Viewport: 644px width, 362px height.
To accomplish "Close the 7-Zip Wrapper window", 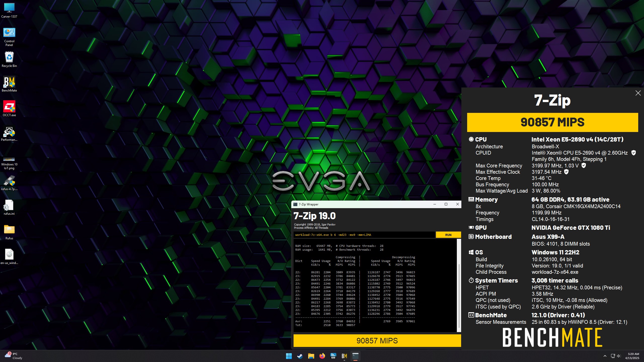I will pos(457,204).
